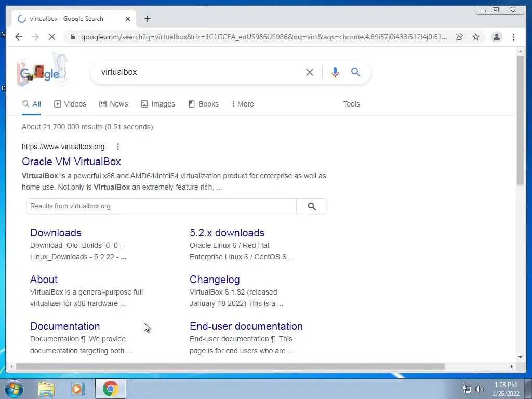Close the virtualbox Google Search tab
Screen dimensions: 532x399
[x=128, y=19]
